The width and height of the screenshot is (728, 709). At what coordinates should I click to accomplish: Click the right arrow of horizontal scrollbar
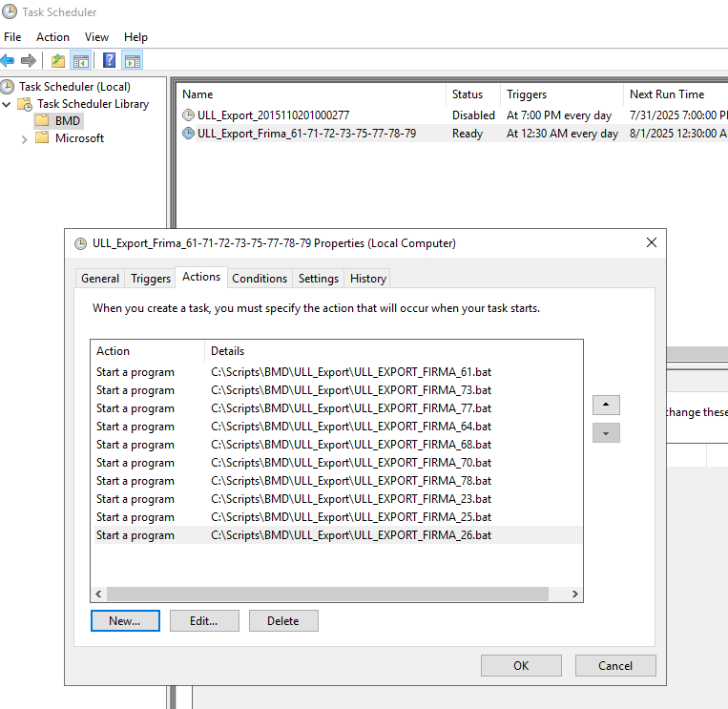[574, 594]
